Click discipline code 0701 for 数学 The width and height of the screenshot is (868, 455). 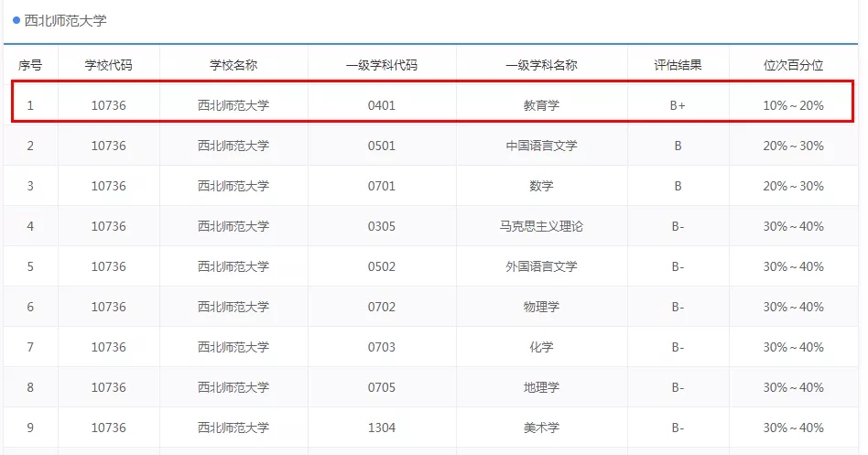pyautogui.click(x=382, y=186)
